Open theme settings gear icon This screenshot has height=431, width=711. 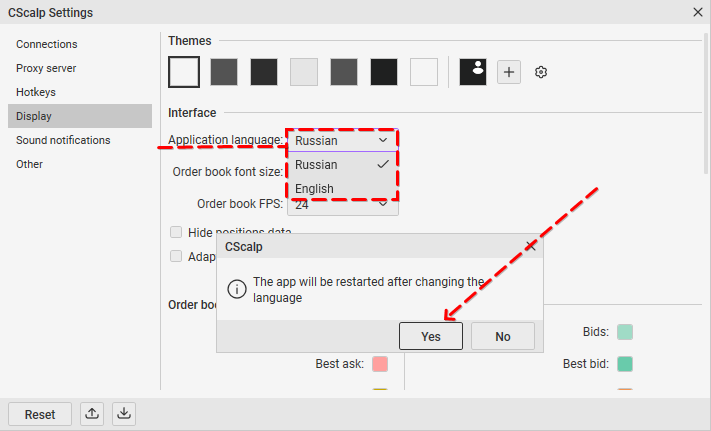541,72
